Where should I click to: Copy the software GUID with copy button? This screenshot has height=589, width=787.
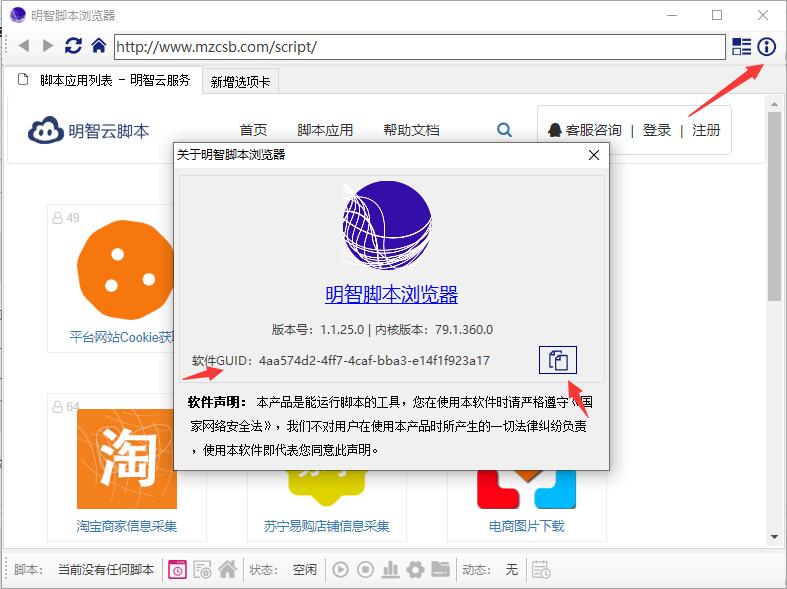pyautogui.click(x=558, y=360)
